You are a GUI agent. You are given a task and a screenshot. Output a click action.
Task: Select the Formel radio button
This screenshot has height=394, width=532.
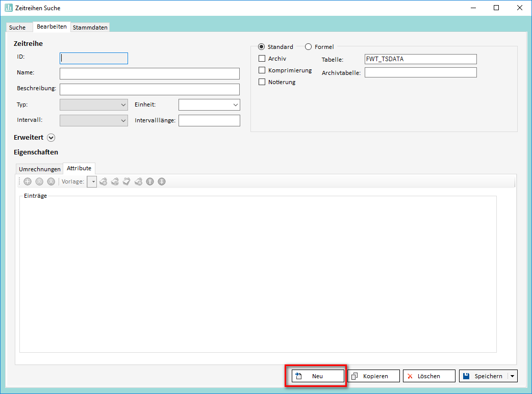point(308,47)
